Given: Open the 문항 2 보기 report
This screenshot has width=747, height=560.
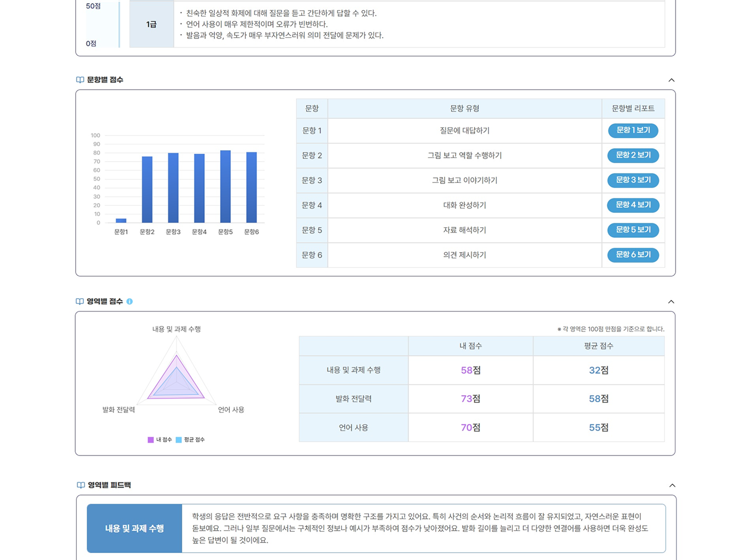Looking at the screenshot, I should (x=633, y=155).
